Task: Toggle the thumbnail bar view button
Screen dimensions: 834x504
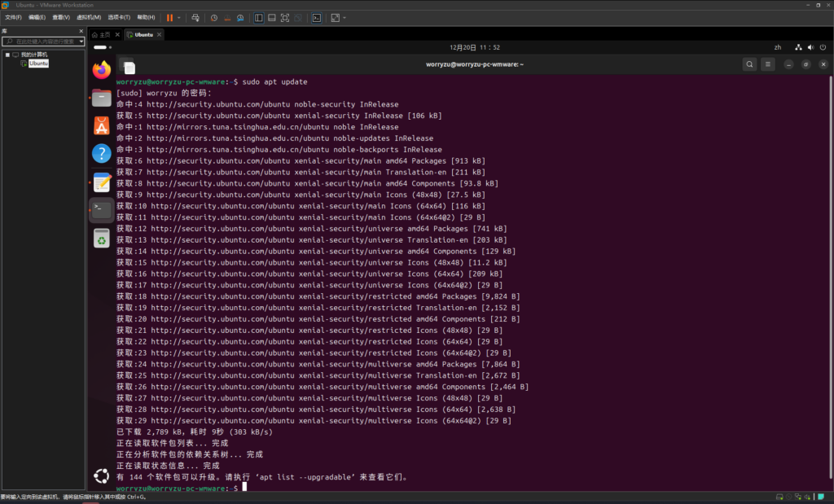Action: 271,17
